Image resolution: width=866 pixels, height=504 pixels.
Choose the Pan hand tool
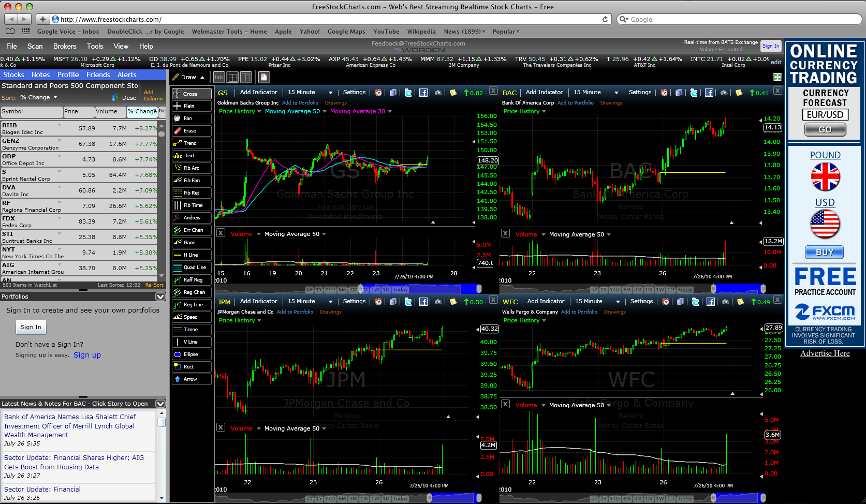[x=192, y=118]
